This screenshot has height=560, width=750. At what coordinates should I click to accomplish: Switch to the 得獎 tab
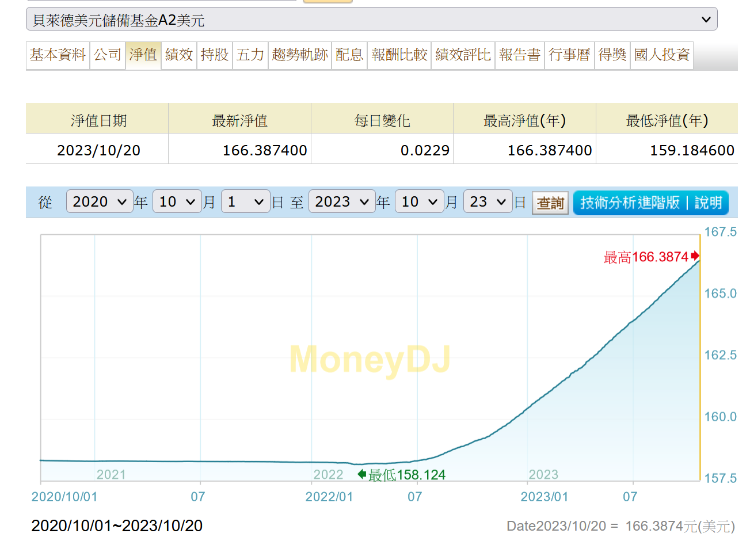612,55
